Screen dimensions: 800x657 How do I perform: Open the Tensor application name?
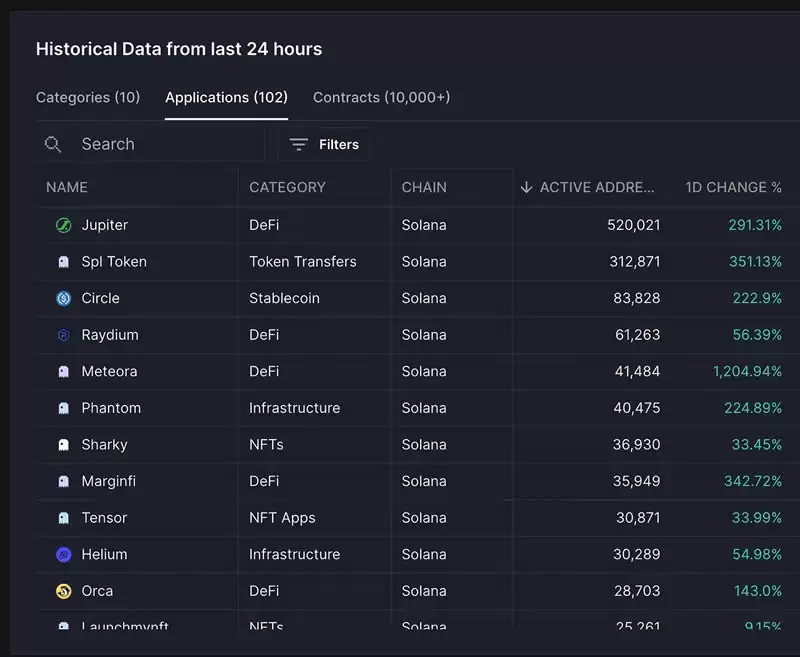pyautogui.click(x=104, y=518)
